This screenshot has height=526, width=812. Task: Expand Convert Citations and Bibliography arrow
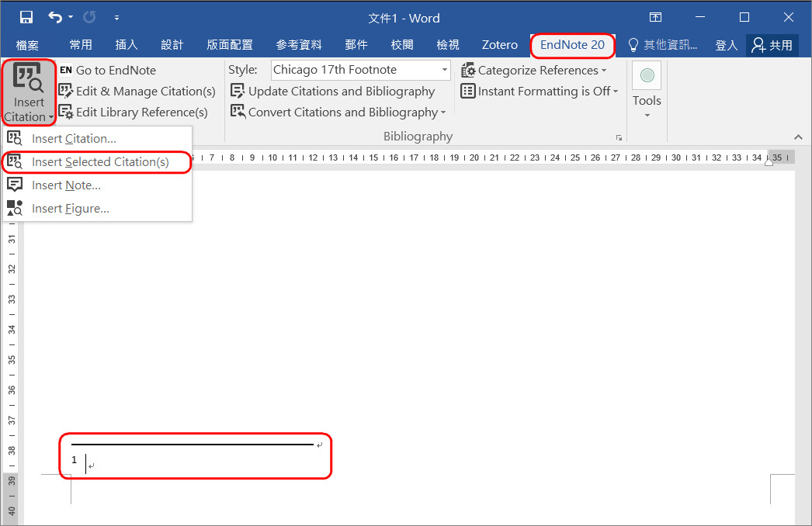click(x=442, y=112)
